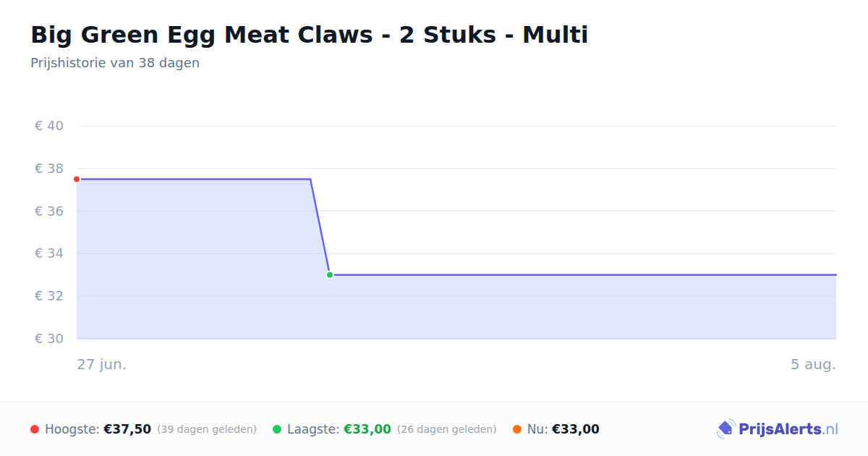Click the green Laagste legend dot
Image resolution: width=868 pixels, height=456 pixels.
pos(277,429)
